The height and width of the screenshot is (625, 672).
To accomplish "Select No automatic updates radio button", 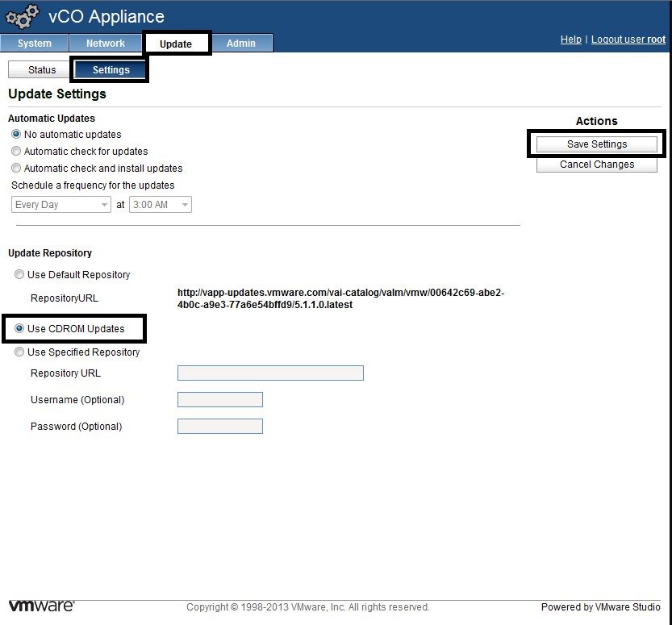I will coord(16,135).
